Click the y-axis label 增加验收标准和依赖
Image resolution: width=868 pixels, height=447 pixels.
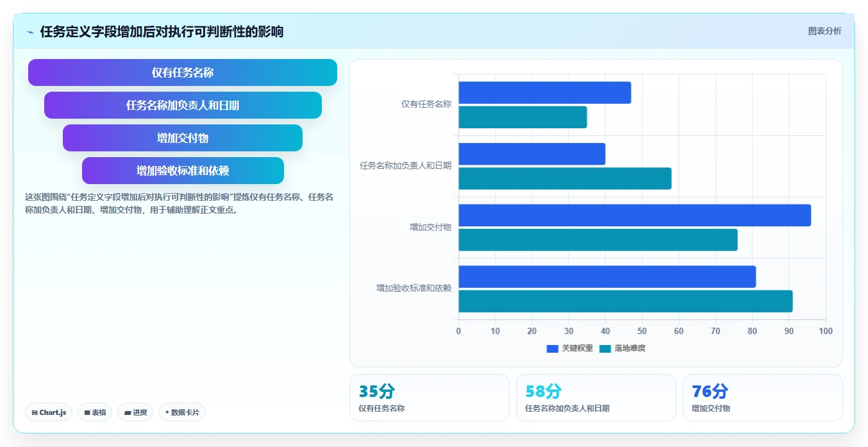coord(414,288)
